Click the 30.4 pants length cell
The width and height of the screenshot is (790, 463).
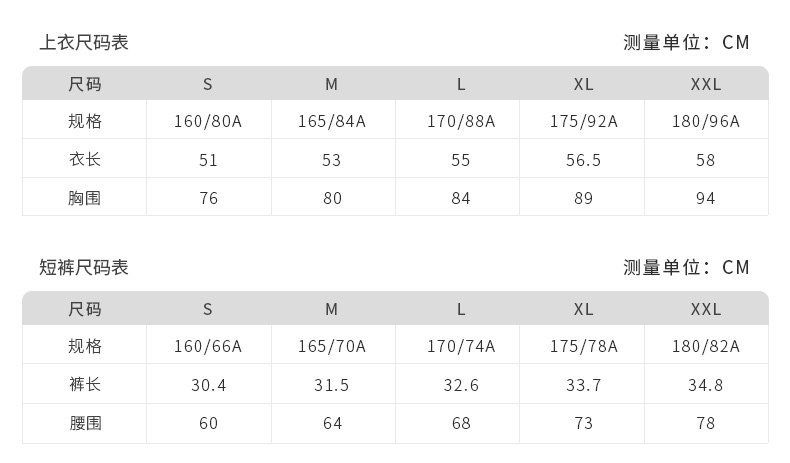pos(208,385)
